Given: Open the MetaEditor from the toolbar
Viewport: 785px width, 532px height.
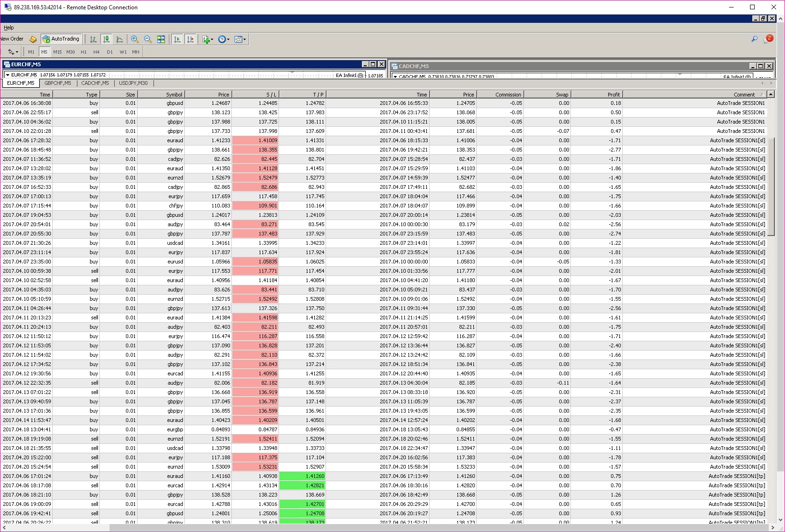Looking at the screenshot, I should click(x=33, y=39).
